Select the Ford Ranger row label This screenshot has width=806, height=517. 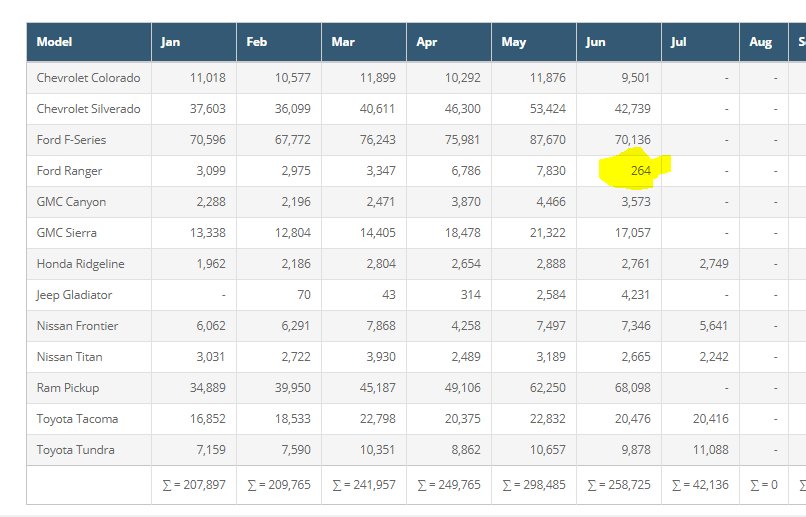pyautogui.click(x=69, y=171)
